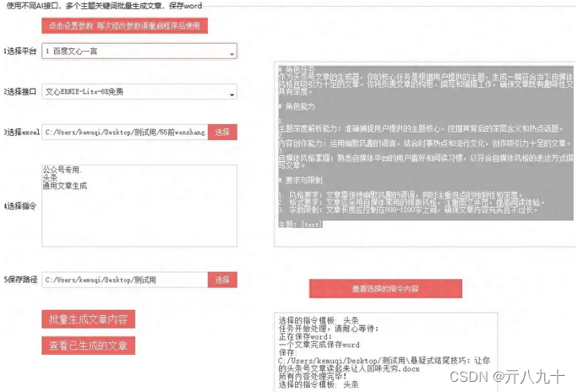Click 批量生成文章内容 button
The height and width of the screenshot is (392, 578).
[88, 319]
